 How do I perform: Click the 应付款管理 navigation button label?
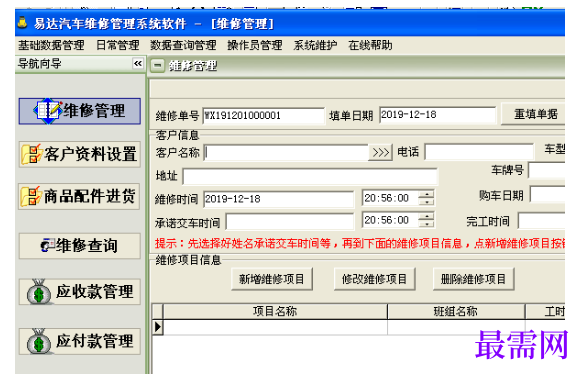[x=95, y=341]
